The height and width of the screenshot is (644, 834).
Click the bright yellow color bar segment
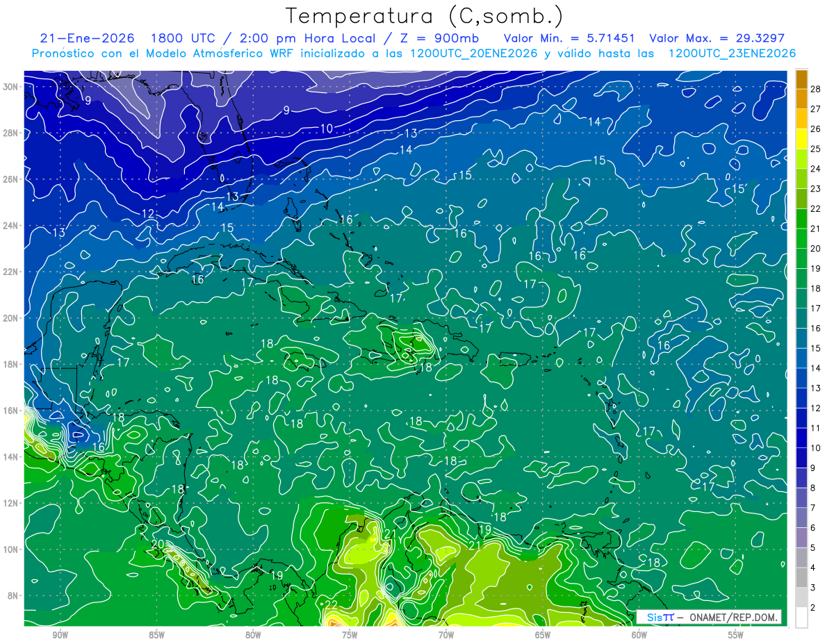801,139
